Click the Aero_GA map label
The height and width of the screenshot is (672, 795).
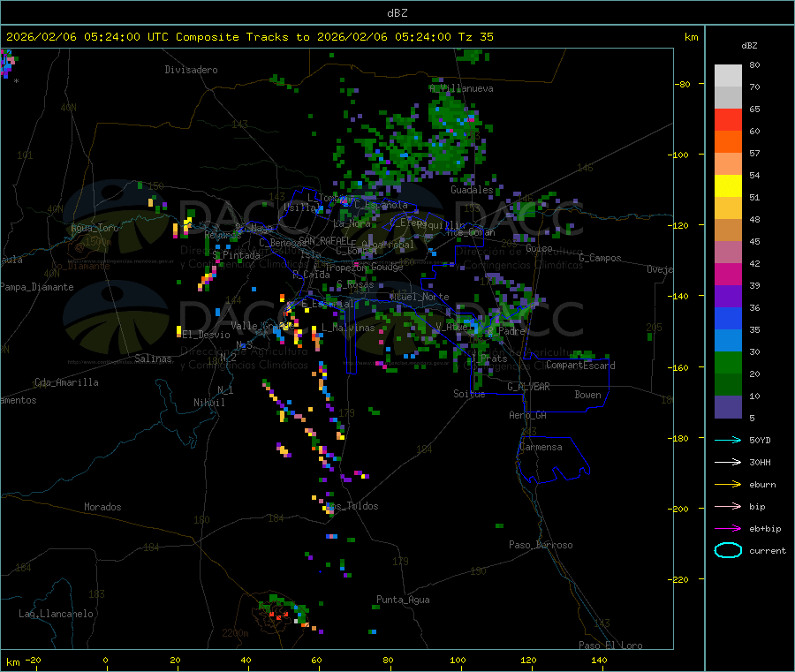click(528, 415)
